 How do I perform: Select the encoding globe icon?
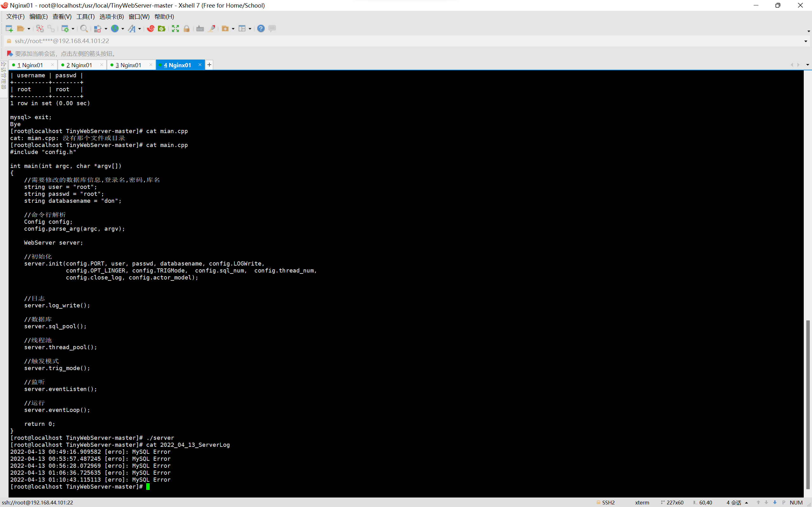[115, 29]
